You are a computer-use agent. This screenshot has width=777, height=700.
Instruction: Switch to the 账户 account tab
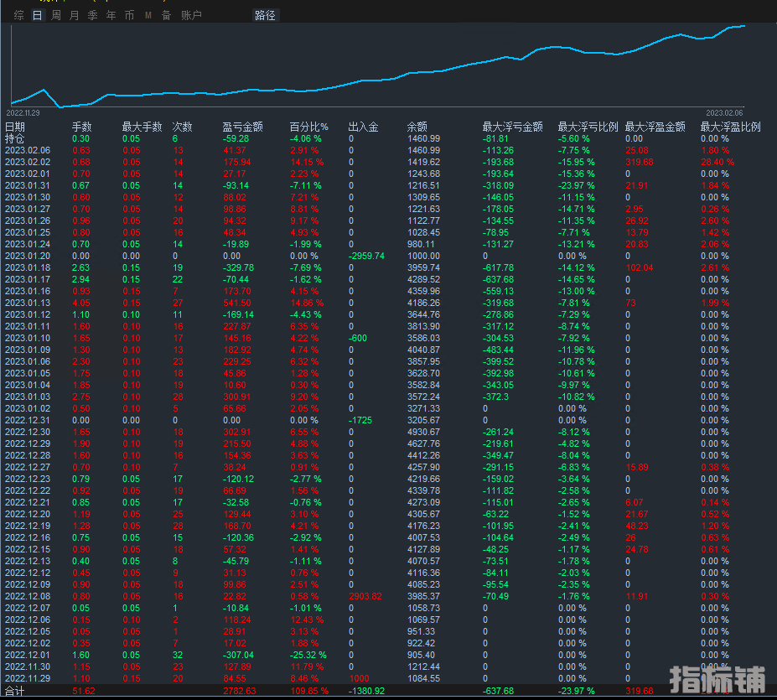coord(191,15)
